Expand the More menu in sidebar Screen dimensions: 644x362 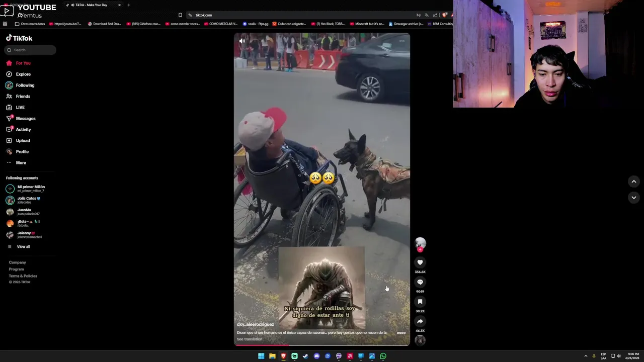tap(16, 163)
